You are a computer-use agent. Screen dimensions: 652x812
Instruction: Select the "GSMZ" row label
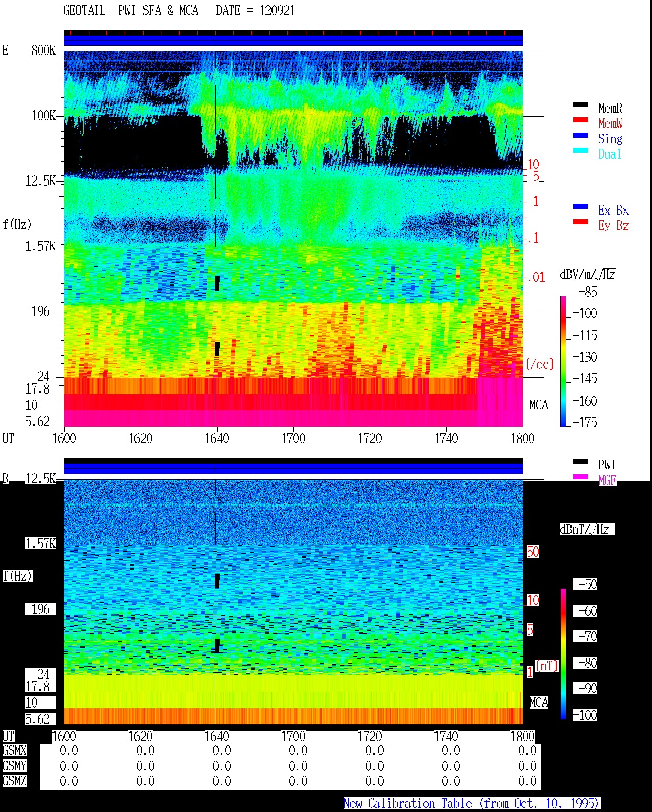14,781
